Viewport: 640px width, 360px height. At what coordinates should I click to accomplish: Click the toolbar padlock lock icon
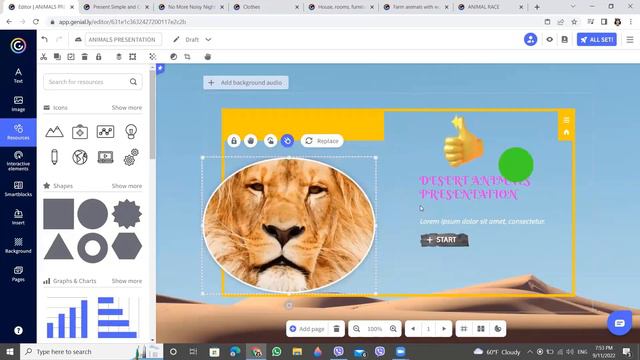coord(98,57)
